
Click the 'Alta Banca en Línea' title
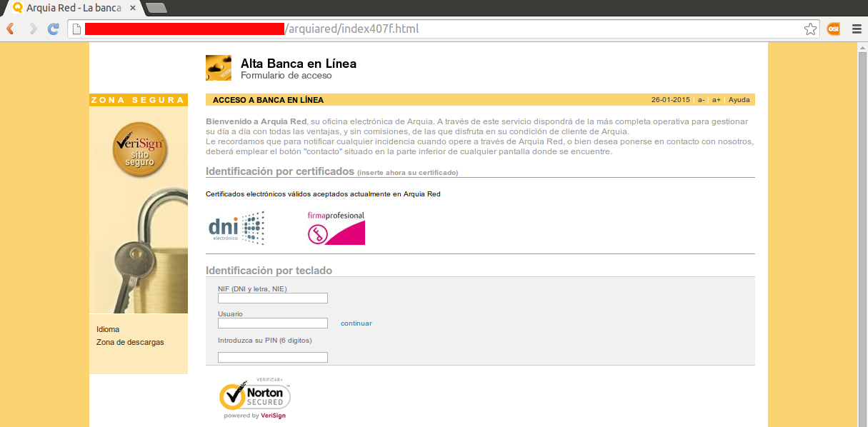299,64
